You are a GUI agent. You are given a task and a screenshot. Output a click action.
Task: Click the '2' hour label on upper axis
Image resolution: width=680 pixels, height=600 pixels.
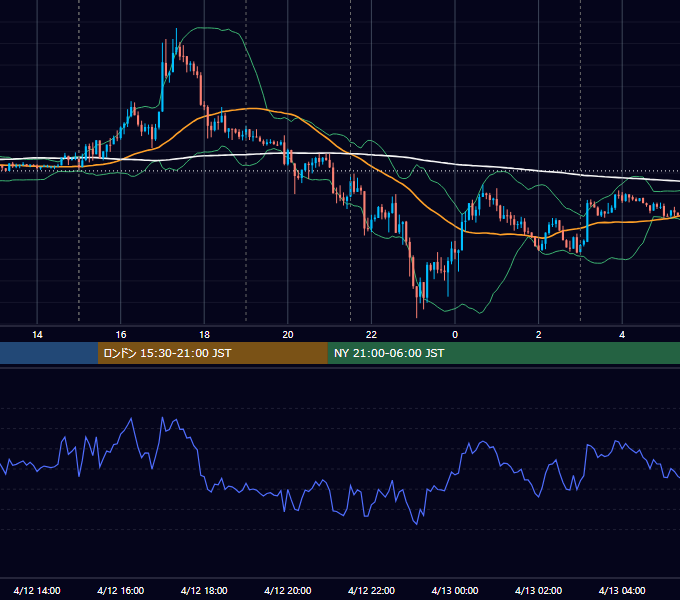tap(539, 335)
